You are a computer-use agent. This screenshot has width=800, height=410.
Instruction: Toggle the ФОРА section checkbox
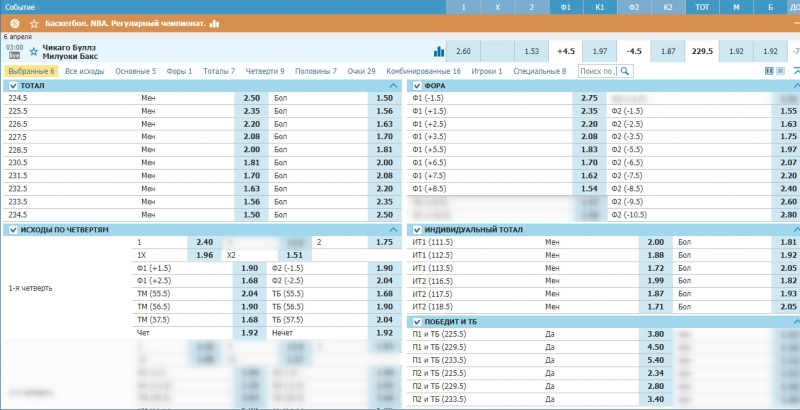click(x=417, y=87)
